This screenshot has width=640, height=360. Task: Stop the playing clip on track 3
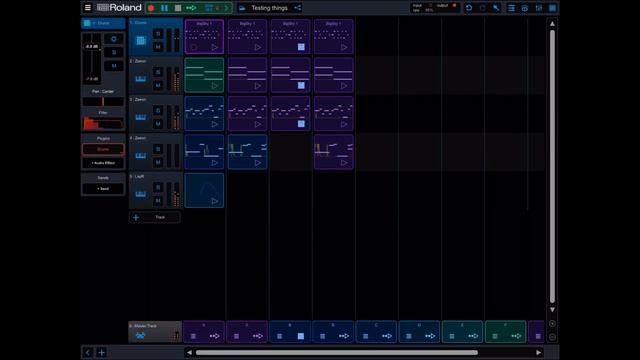click(x=301, y=124)
